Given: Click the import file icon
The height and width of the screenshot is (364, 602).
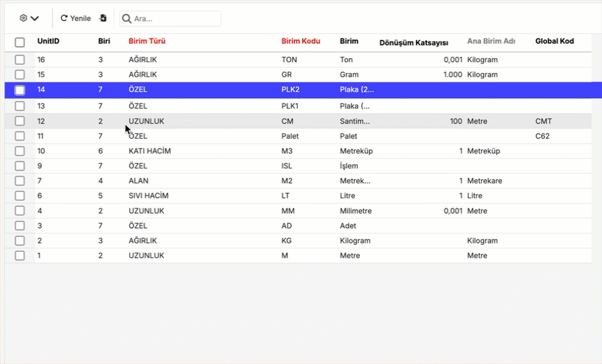Looking at the screenshot, I should 103,18.
